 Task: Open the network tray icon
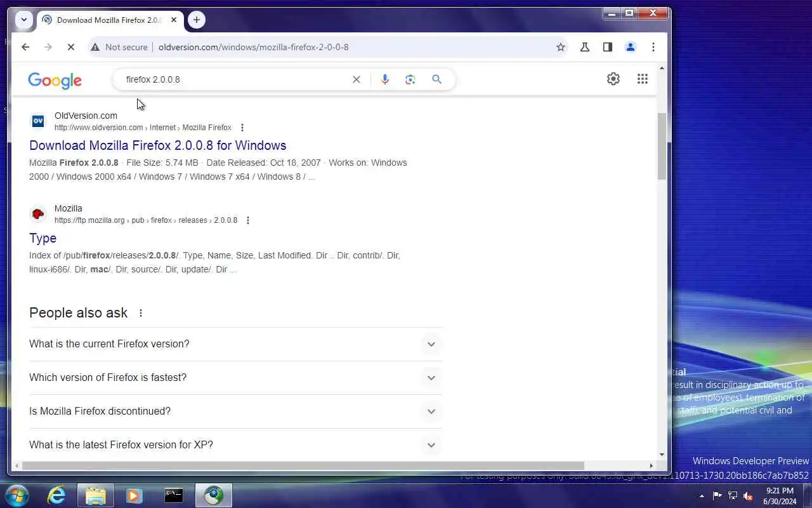tap(733, 496)
